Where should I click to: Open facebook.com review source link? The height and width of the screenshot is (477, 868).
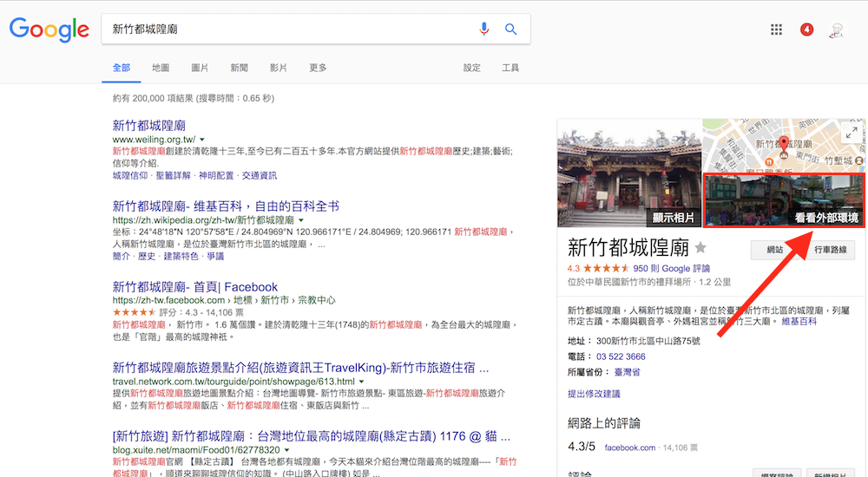pyautogui.click(x=630, y=448)
